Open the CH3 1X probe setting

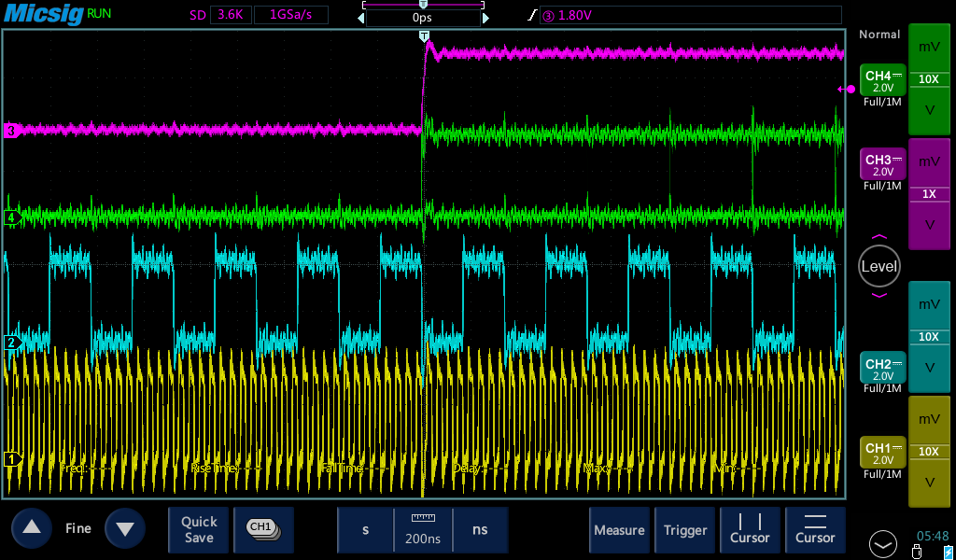(929, 194)
